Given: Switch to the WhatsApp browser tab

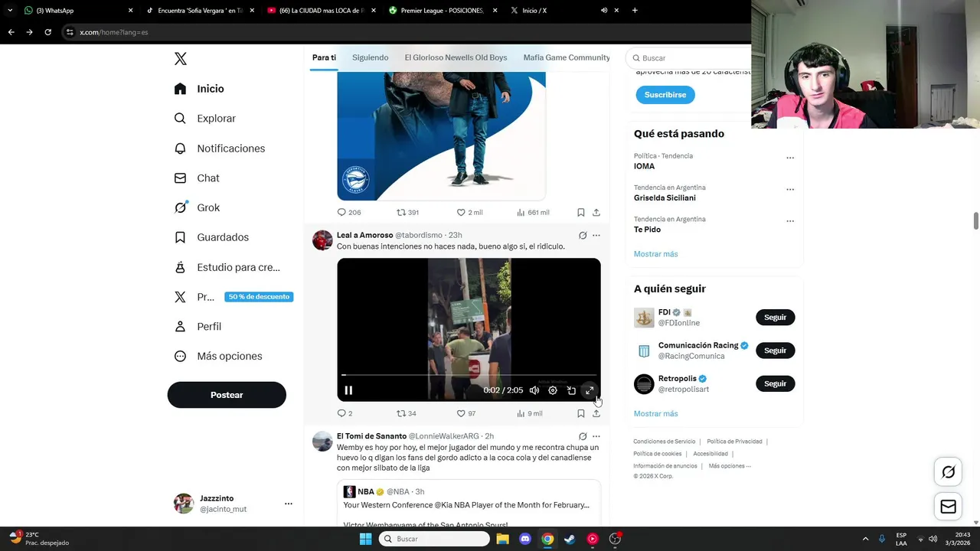Looking at the screenshot, I should (77, 11).
